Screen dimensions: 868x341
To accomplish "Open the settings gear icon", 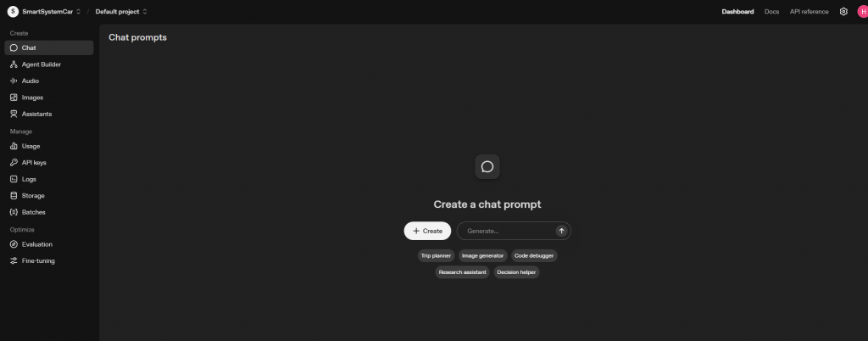I will [x=843, y=12].
